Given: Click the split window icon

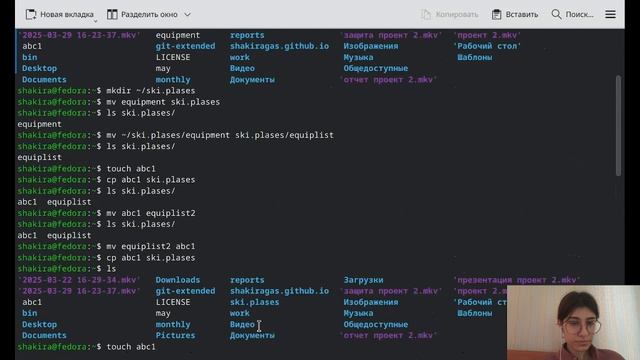Looking at the screenshot, I should pos(112,14).
